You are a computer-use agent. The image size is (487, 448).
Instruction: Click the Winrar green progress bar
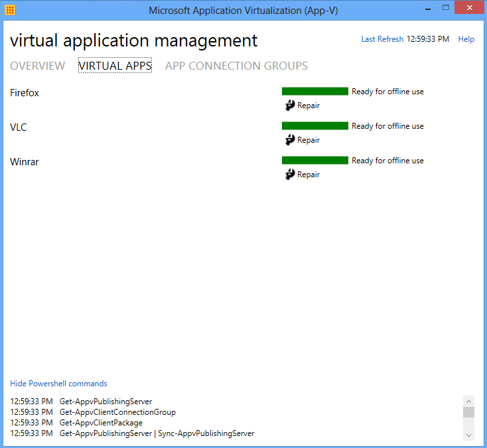[x=315, y=161]
